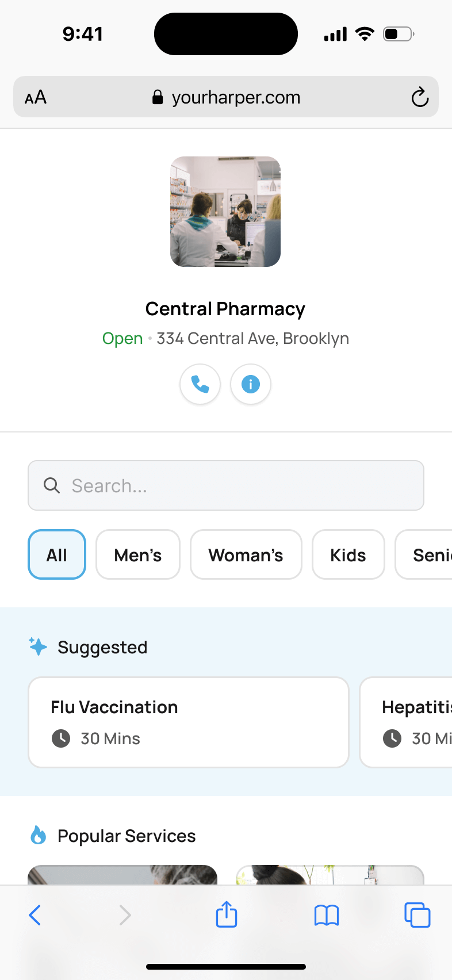452x980 pixels.
Task: Click into the Search services field
Action: click(242, 485)
